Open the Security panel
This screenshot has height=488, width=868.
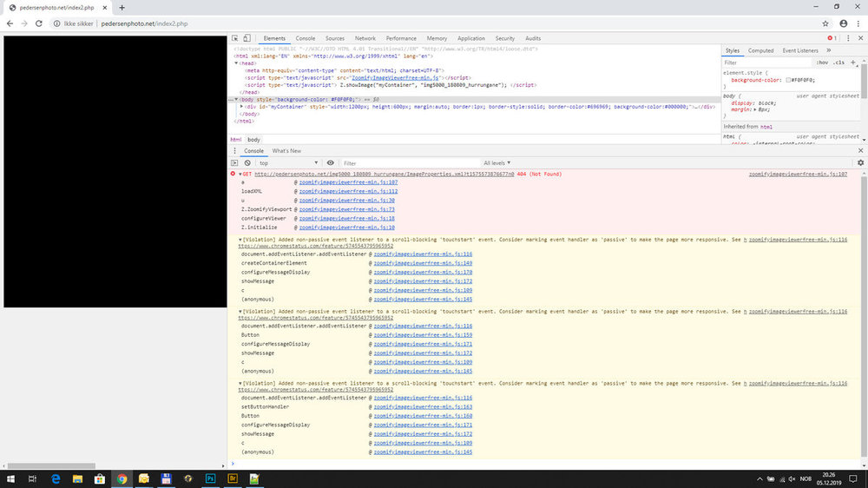504,38
